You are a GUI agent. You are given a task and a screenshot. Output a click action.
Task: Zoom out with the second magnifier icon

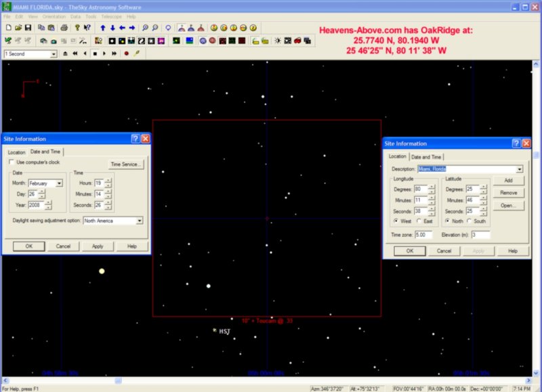155,28
